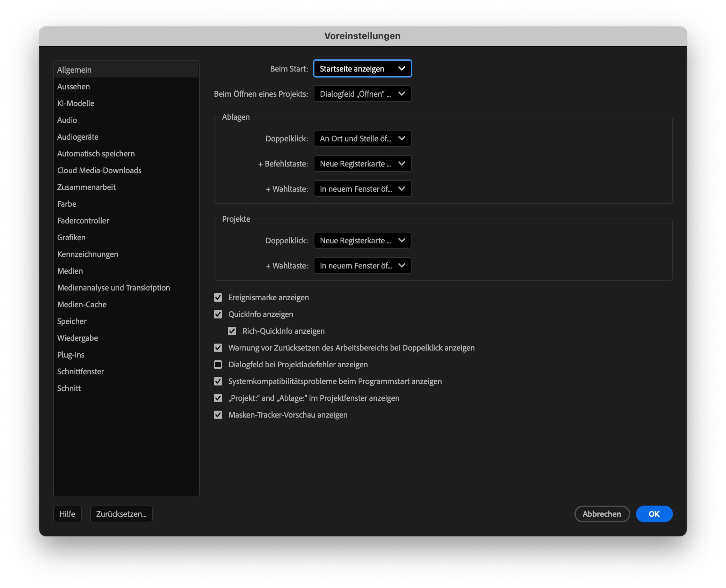Toggle QuickInfo anzeigen checkbox

pos(218,314)
